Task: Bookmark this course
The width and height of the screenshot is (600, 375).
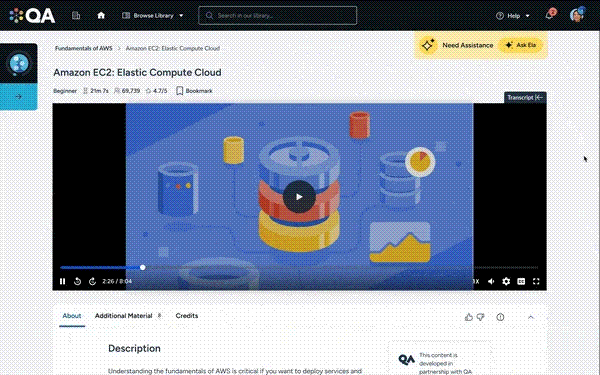Action: click(194, 91)
